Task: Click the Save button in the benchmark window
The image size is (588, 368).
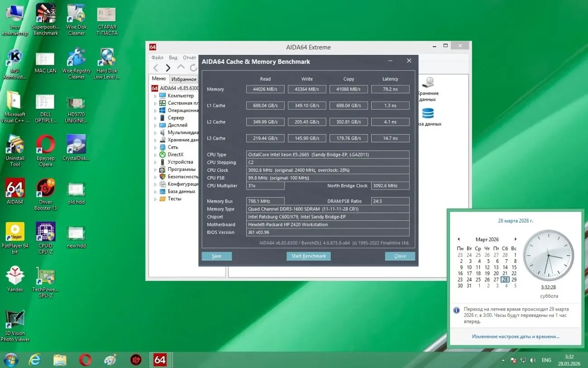Action: (216, 256)
